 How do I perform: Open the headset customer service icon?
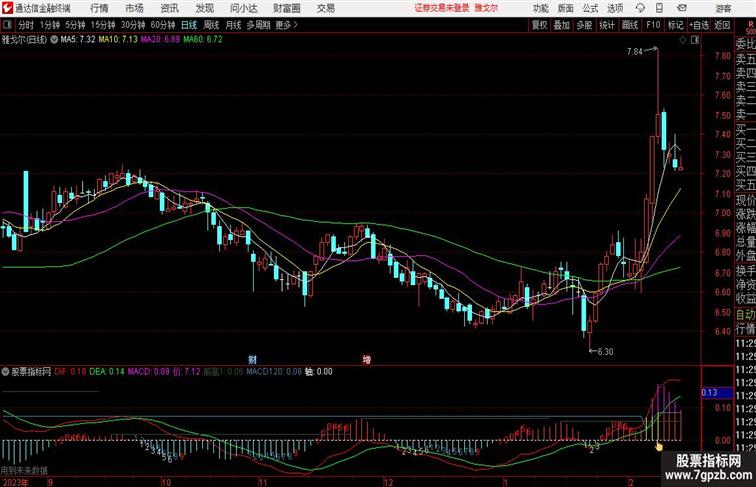[640, 8]
